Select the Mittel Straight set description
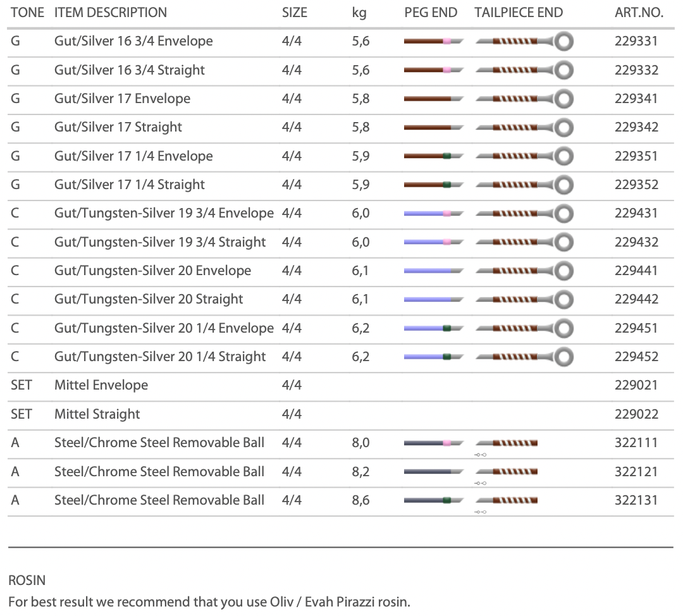 (97, 414)
